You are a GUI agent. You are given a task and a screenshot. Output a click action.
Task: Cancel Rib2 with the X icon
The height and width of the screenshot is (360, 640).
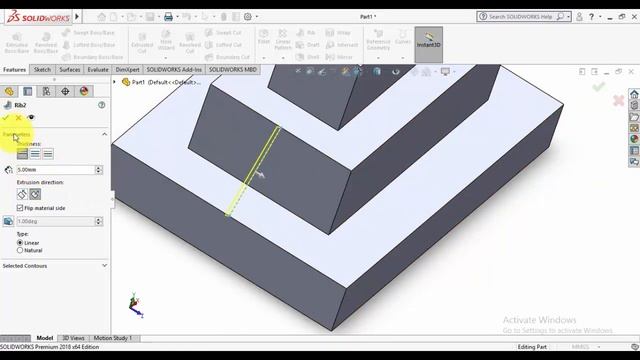click(x=18, y=118)
